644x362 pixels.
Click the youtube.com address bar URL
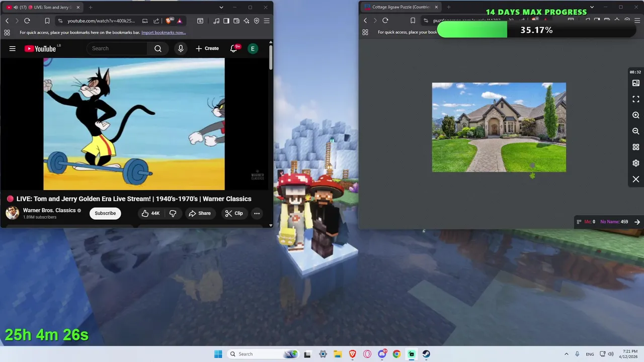(101, 21)
